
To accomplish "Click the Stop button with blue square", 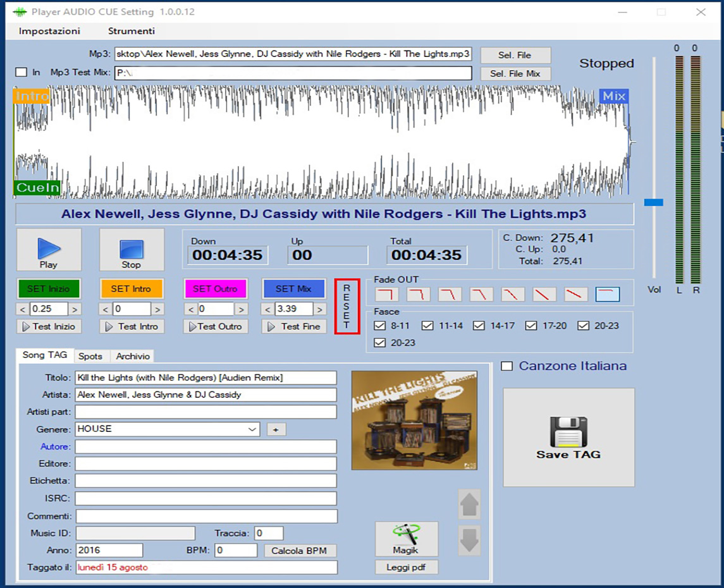I will coord(132,250).
